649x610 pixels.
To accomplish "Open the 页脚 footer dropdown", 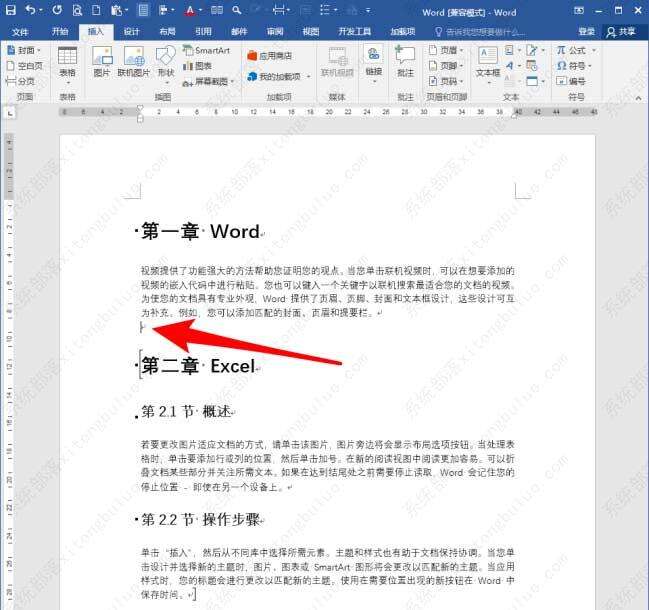I will tap(462, 66).
